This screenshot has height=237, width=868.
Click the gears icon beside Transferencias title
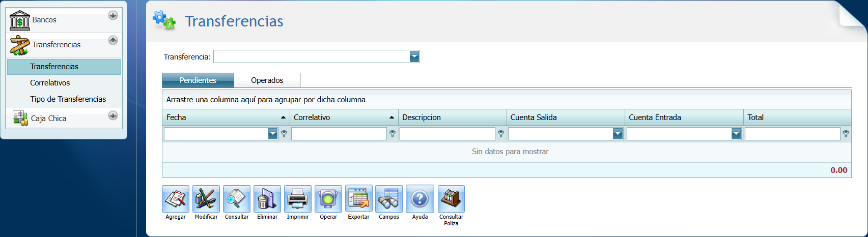(164, 20)
